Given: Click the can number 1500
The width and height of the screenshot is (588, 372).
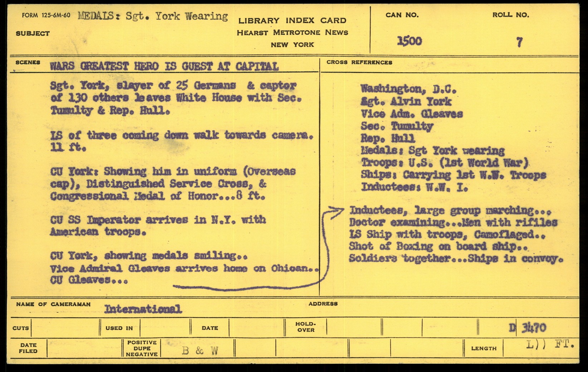Looking at the screenshot, I should click(410, 41).
